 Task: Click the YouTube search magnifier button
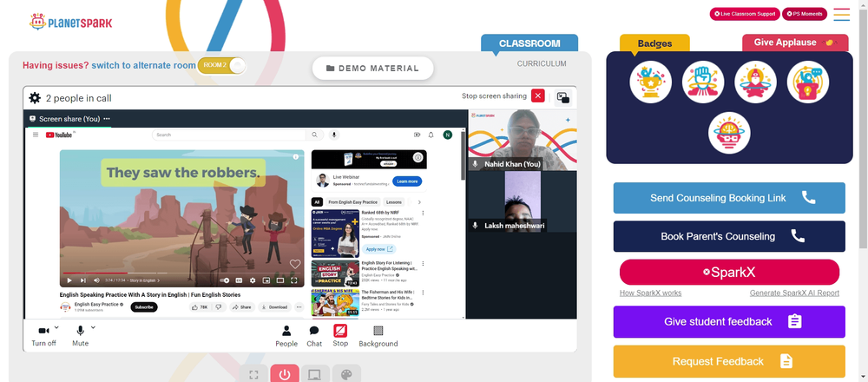point(314,135)
